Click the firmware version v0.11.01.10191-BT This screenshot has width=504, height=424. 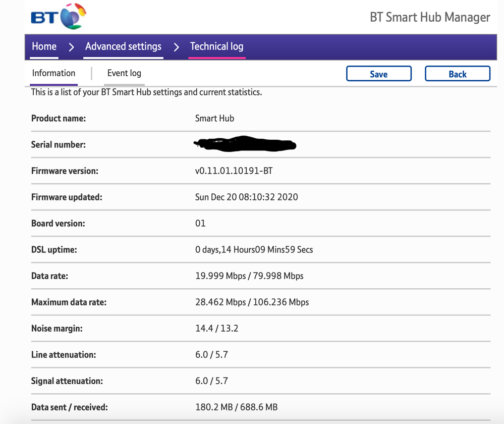234,171
